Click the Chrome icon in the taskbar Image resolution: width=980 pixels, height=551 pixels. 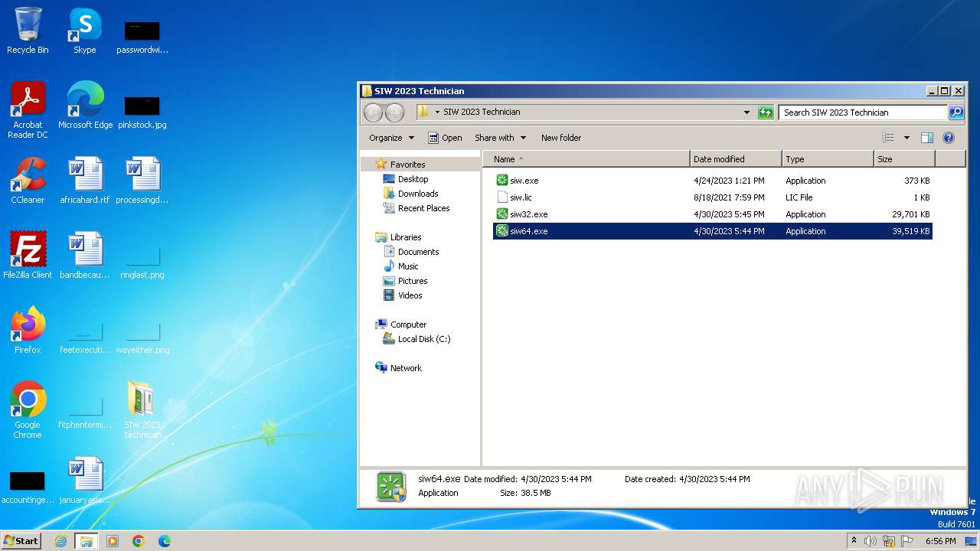tap(139, 541)
